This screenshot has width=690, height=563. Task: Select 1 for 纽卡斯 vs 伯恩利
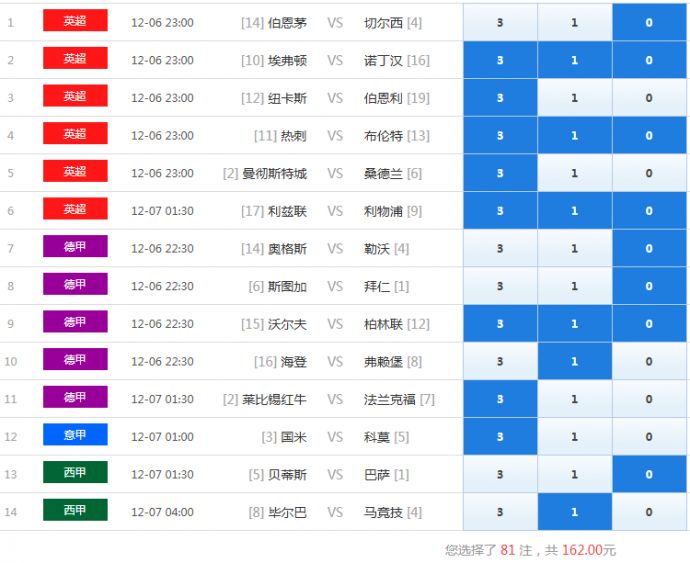(575, 98)
